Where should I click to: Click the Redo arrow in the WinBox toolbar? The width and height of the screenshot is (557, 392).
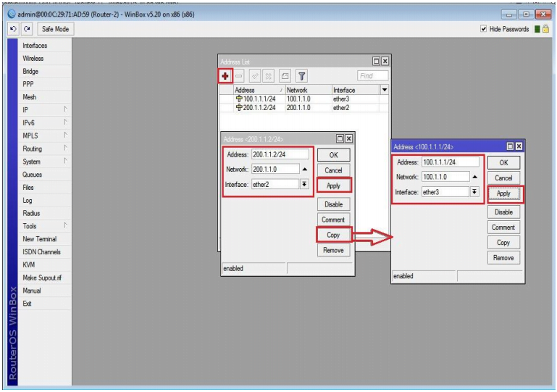click(x=28, y=29)
